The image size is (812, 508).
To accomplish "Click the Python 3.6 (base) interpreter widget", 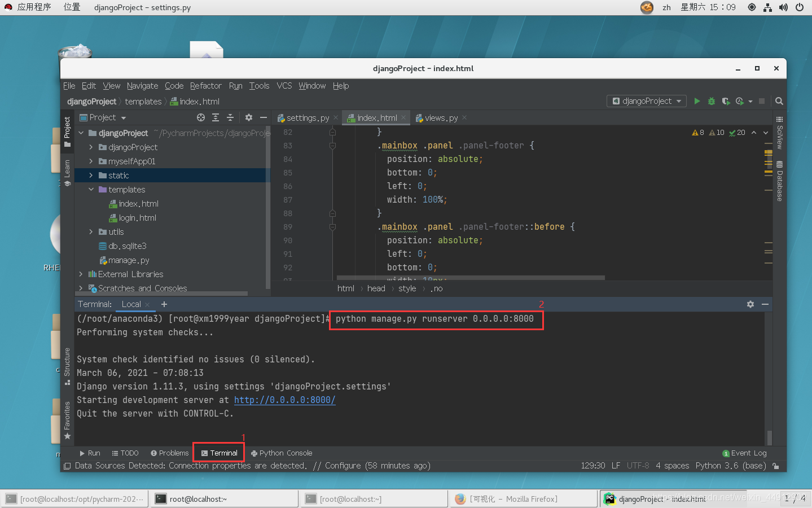I will [x=731, y=466].
